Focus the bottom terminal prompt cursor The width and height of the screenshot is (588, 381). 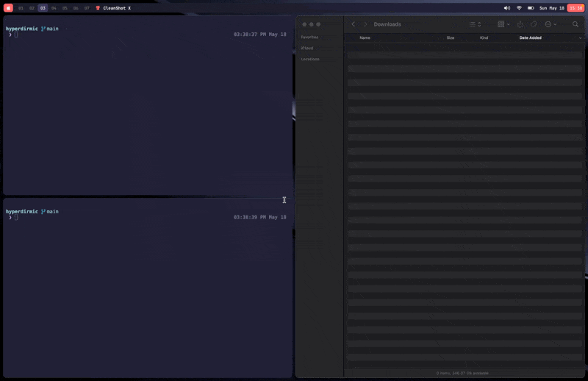pos(16,217)
